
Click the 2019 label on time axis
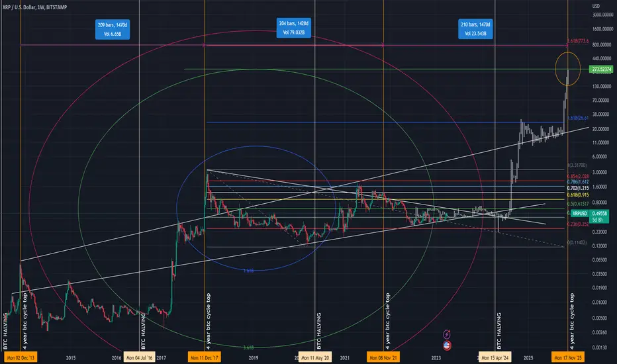click(x=254, y=357)
